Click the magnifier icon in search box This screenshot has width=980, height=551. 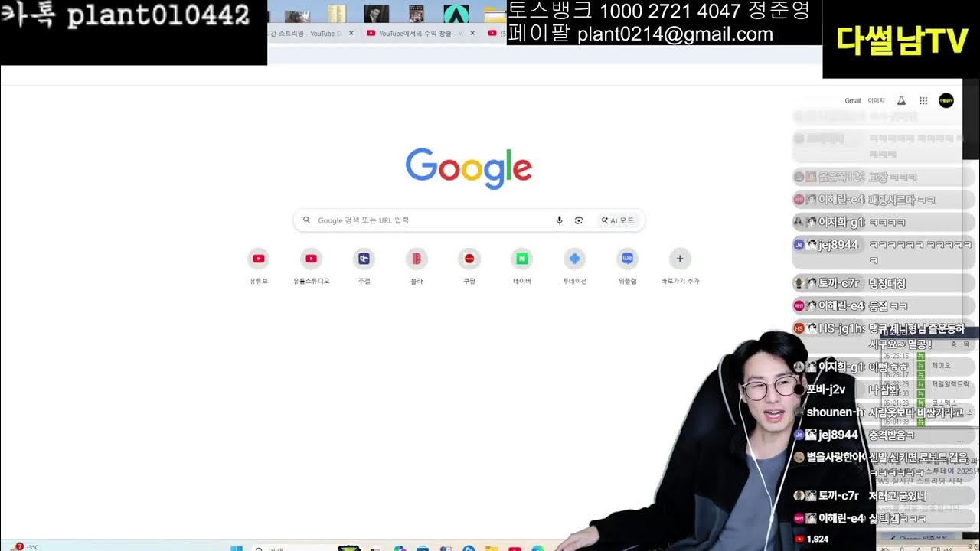click(x=306, y=220)
